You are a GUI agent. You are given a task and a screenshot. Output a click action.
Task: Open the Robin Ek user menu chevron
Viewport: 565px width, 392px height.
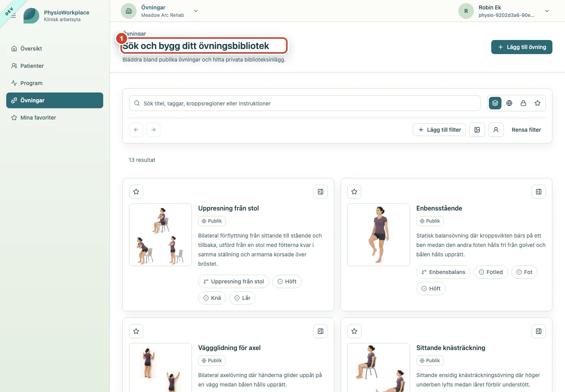(x=547, y=11)
